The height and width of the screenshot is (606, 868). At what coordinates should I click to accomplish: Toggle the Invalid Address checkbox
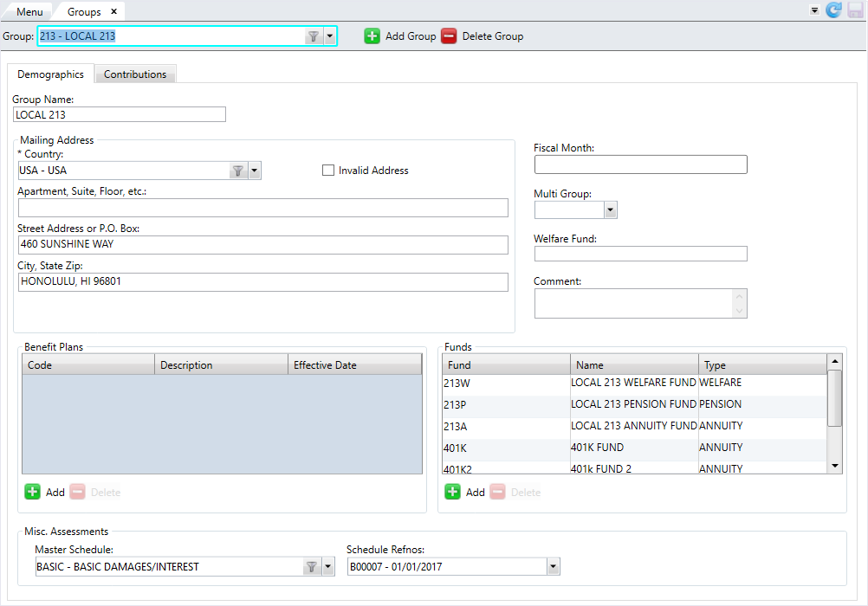328,171
